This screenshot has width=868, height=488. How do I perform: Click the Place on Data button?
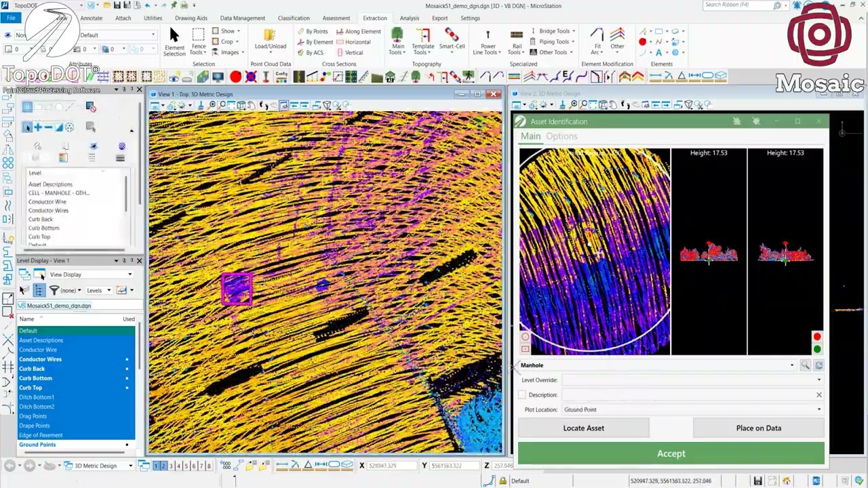pyautogui.click(x=759, y=428)
